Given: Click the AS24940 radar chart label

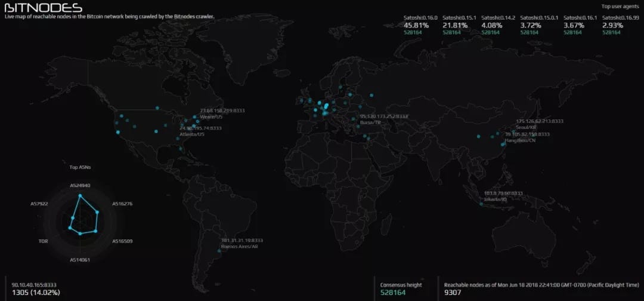Looking at the screenshot, I should pyautogui.click(x=80, y=186).
